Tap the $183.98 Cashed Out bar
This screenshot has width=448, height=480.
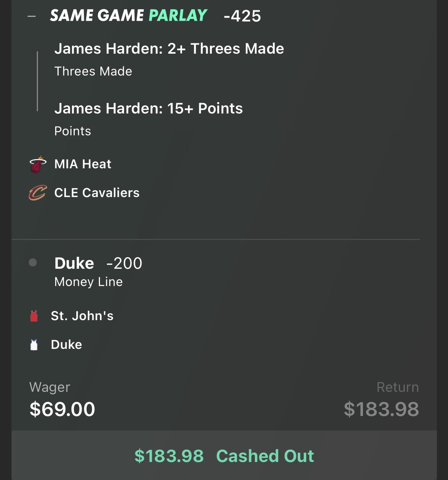pos(224,456)
